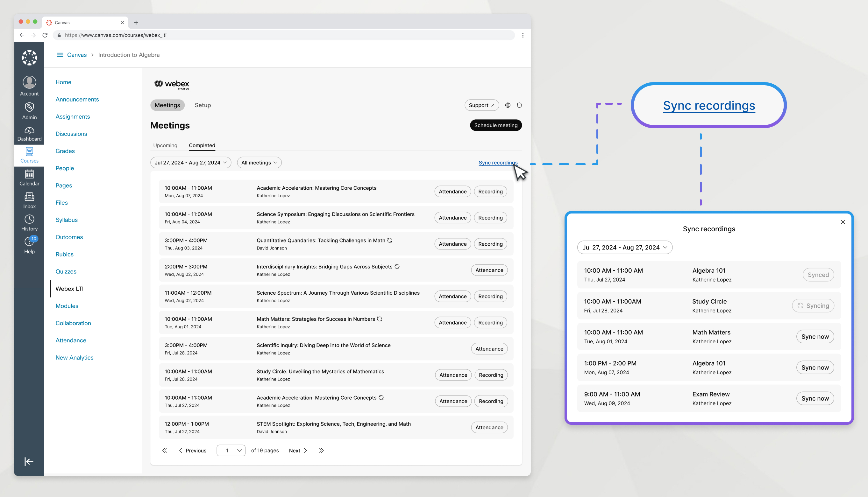
Task: Expand the All meetings dropdown filter
Action: [x=259, y=162]
